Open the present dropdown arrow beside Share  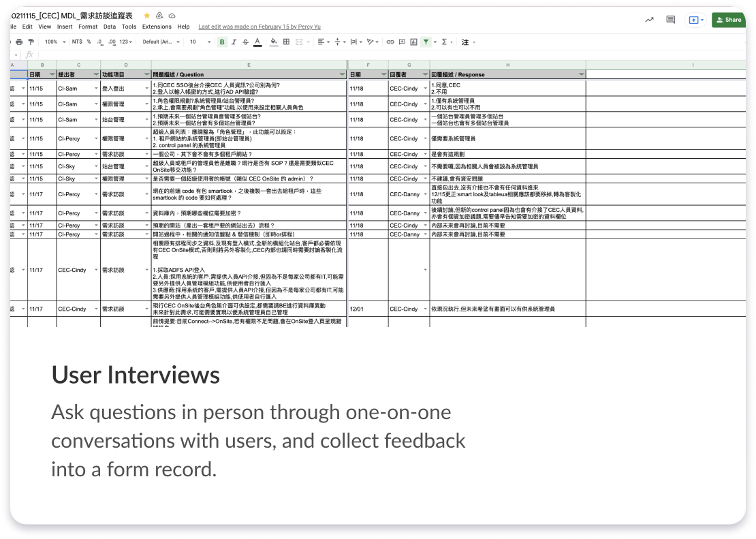(702, 20)
